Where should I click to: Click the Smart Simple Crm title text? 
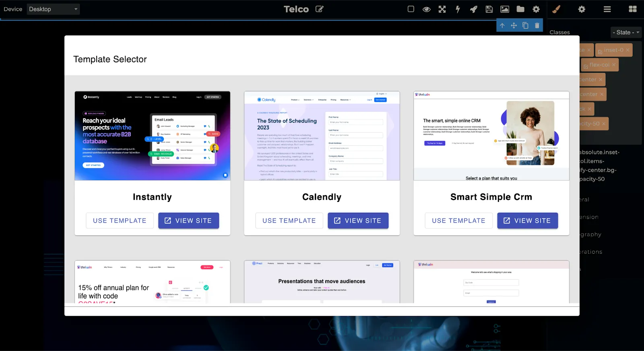pos(491,197)
